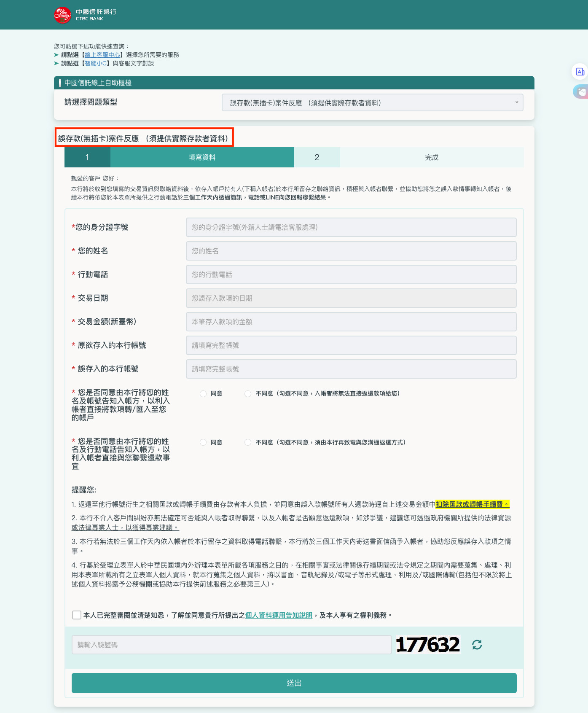
Task: Open the chat assistant floating icon
Action: pyautogui.click(x=581, y=91)
